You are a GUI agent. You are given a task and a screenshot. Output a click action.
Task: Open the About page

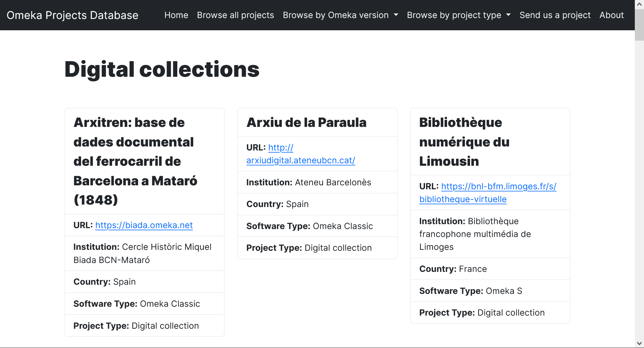click(611, 15)
